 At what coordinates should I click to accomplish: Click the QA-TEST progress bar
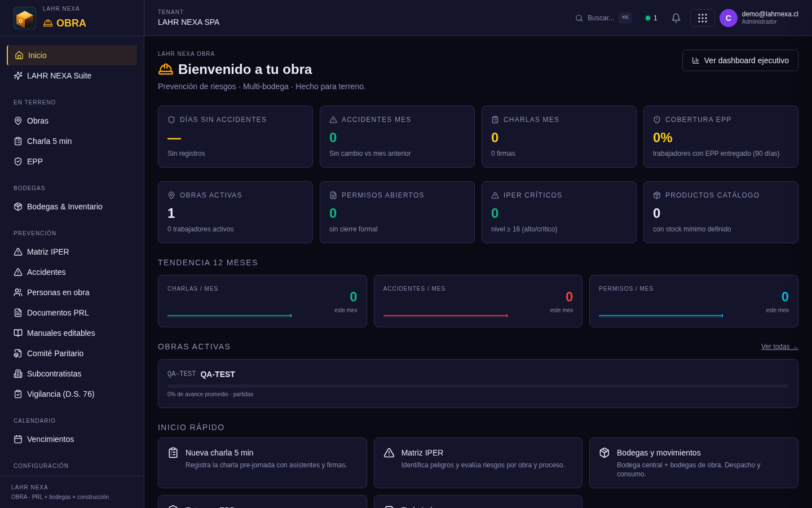pyautogui.click(x=478, y=386)
